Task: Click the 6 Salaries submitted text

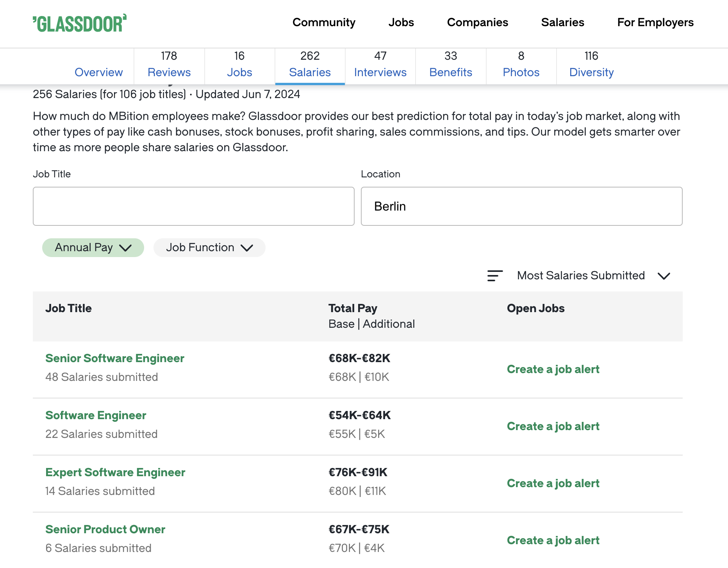Action: point(98,548)
